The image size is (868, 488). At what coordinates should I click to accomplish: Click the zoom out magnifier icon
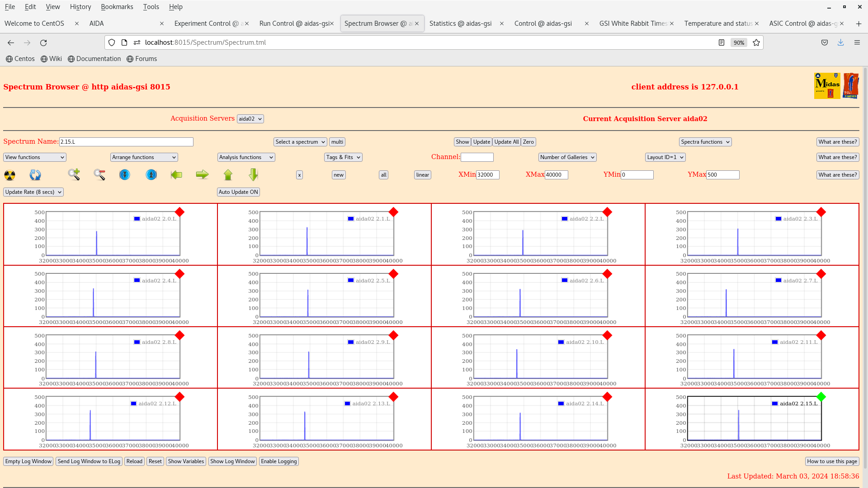point(99,174)
